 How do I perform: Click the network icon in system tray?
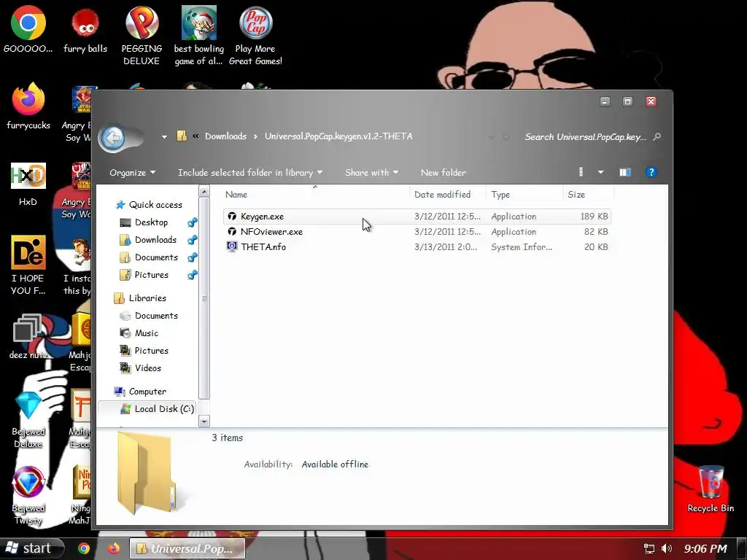649,548
